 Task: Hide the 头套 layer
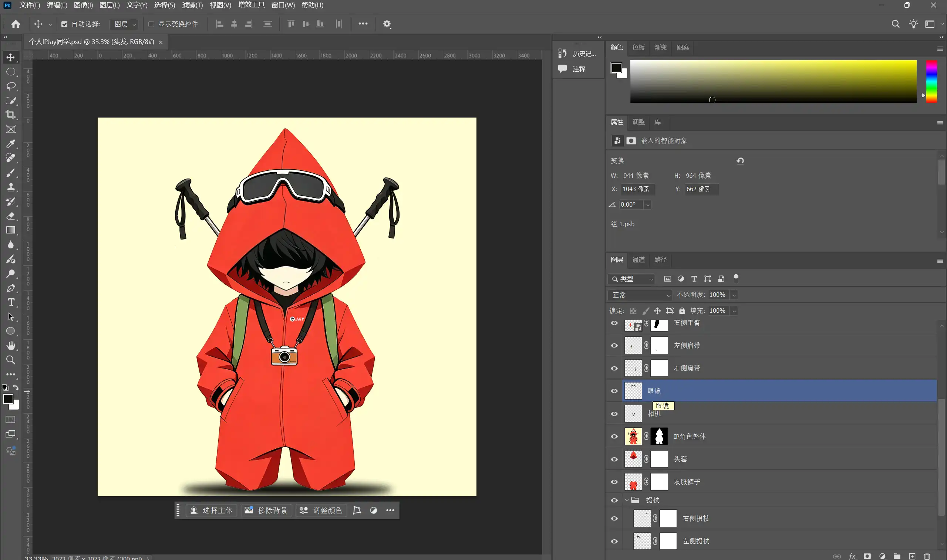pyautogui.click(x=614, y=459)
